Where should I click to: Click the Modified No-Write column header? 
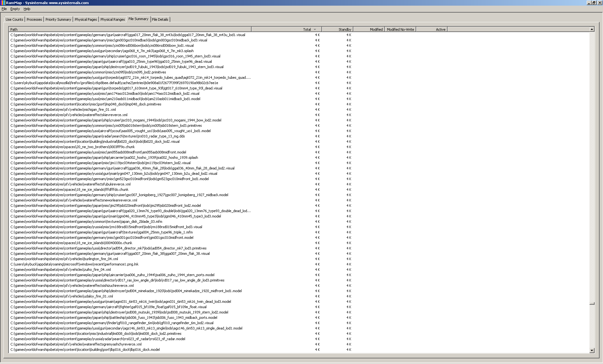pyautogui.click(x=400, y=29)
